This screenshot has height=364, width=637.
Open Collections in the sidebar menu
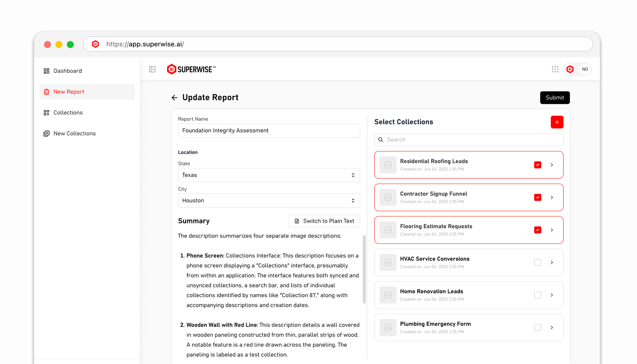click(x=68, y=112)
